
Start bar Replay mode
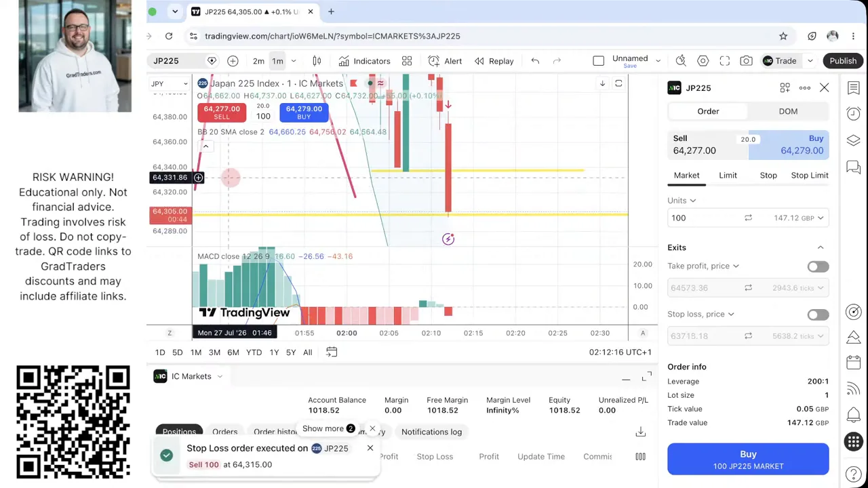point(494,61)
